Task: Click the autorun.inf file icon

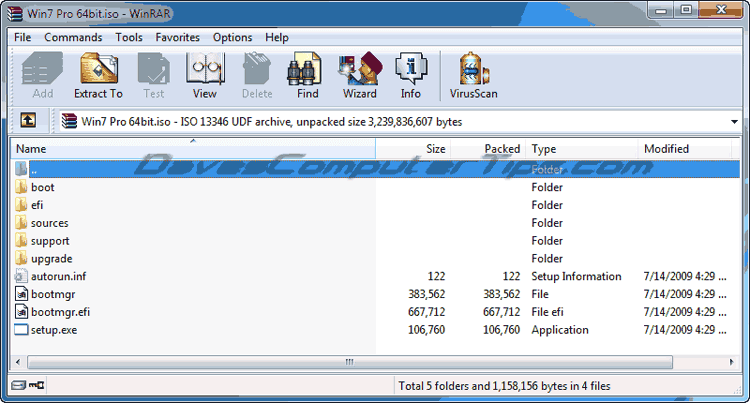Action: [21, 276]
